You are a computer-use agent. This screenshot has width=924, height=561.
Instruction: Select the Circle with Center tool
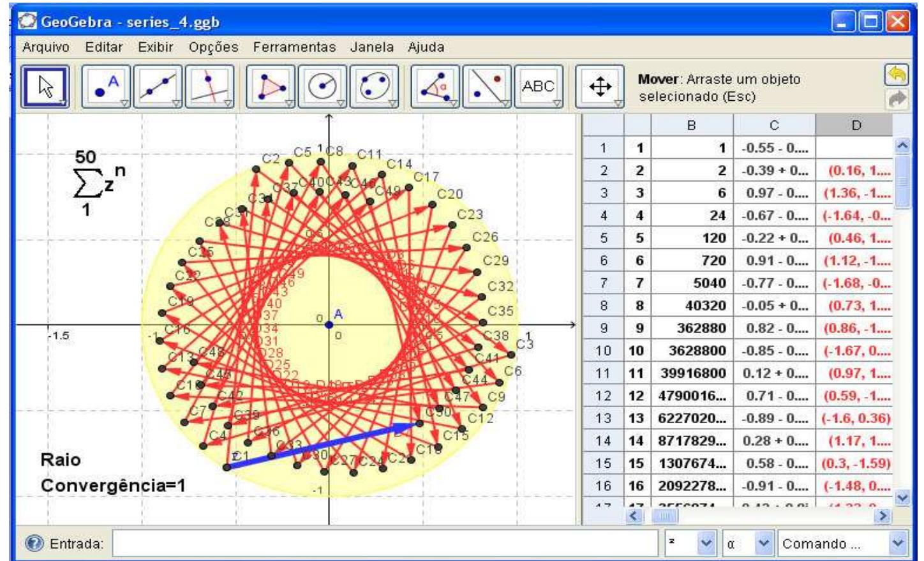coord(323,86)
